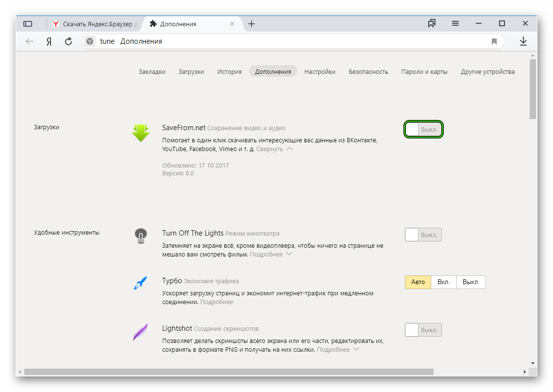Switch to the Настройки section
The width and height of the screenshot is (553, 392).
point(320,71)
